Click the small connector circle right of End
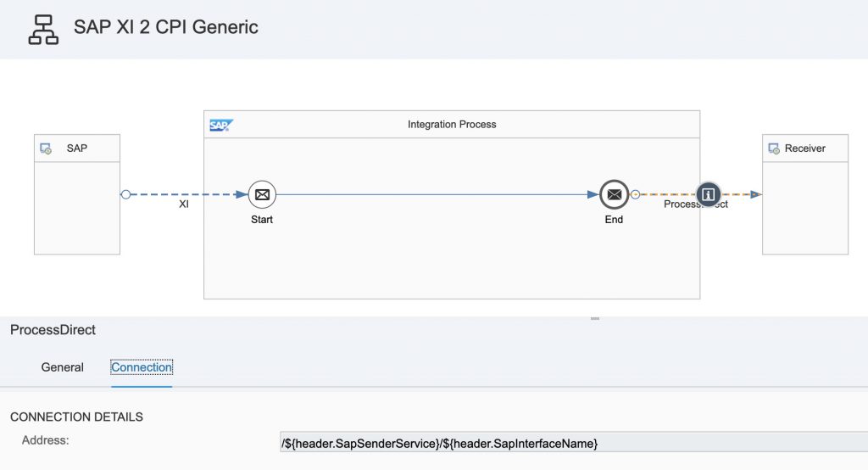 [635, 194]
